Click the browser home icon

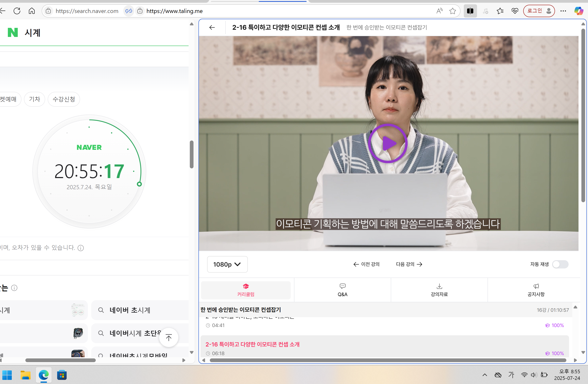(x=32, y=11)
